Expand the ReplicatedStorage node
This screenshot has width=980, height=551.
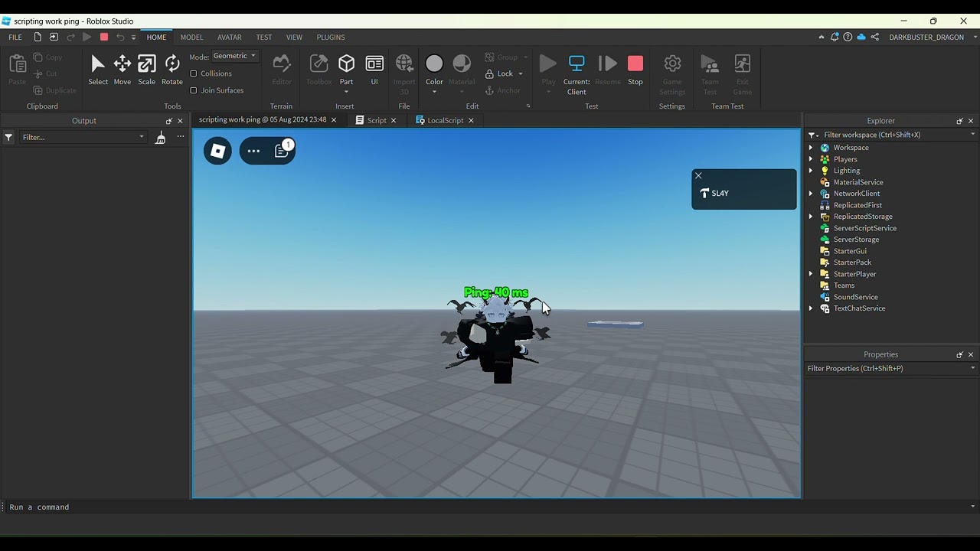[811, 217]
